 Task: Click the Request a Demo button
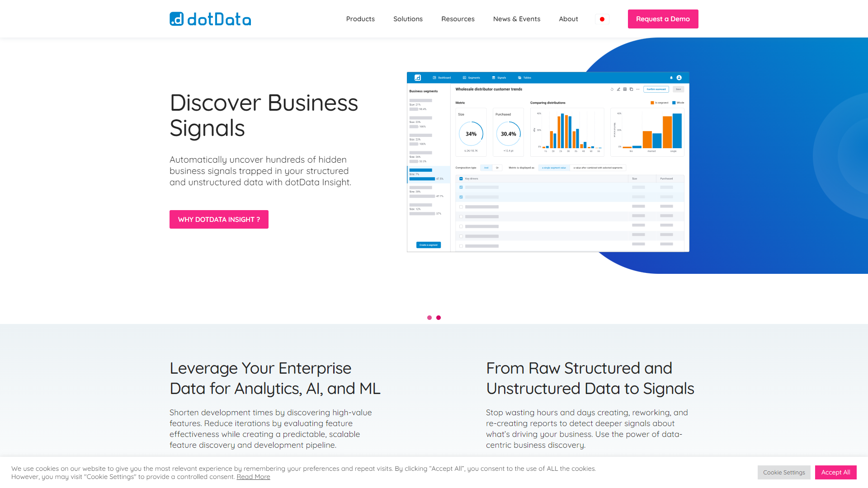pyautogui.click(x=662, y=19)
